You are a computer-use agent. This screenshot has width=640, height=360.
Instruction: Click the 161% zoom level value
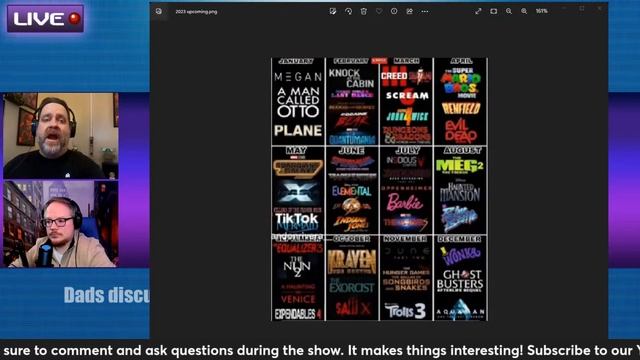[542, 11]
